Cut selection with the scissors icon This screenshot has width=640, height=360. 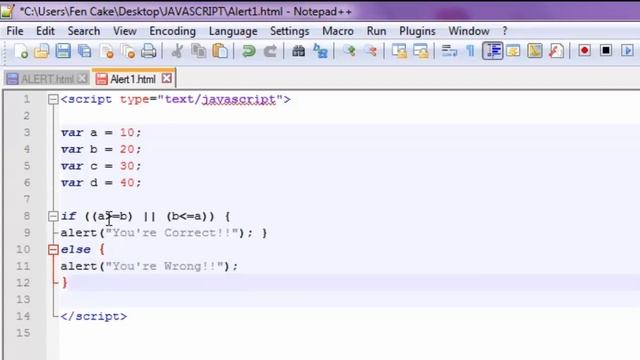(177, 51)
